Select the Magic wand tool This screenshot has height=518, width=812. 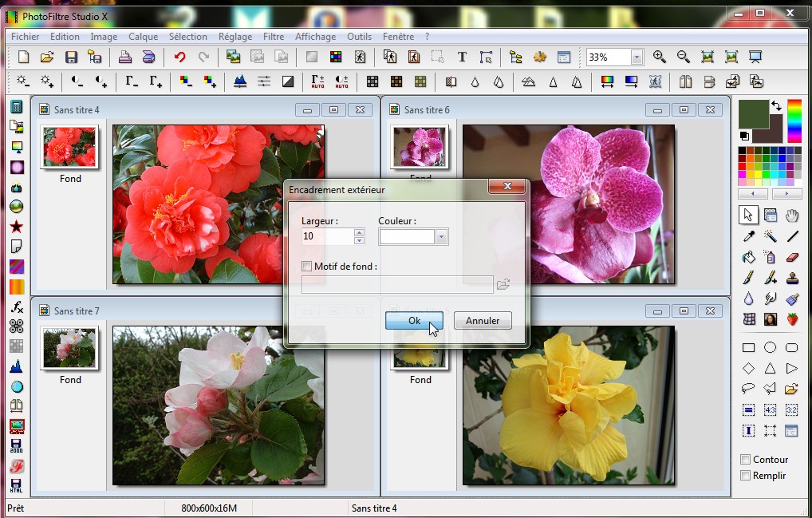click(x=771, y=236)
